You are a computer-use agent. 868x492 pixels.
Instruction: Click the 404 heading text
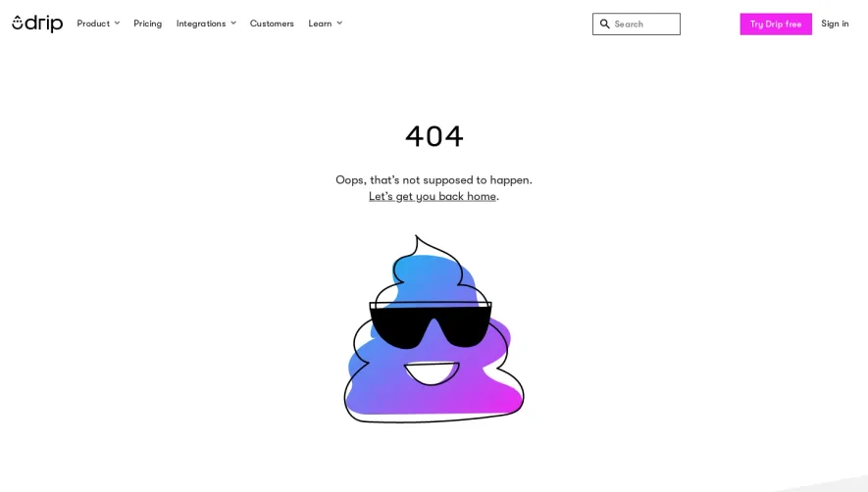434,136
